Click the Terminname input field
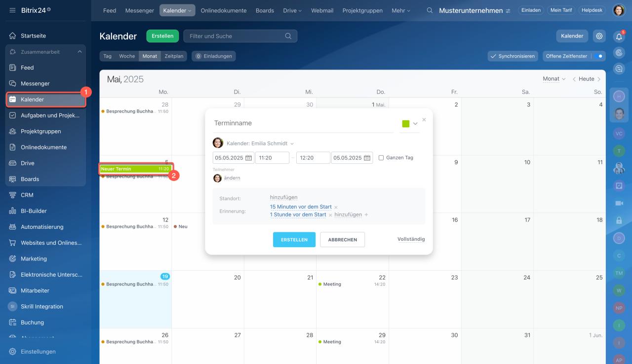632x364 pixels. (303, 123)
